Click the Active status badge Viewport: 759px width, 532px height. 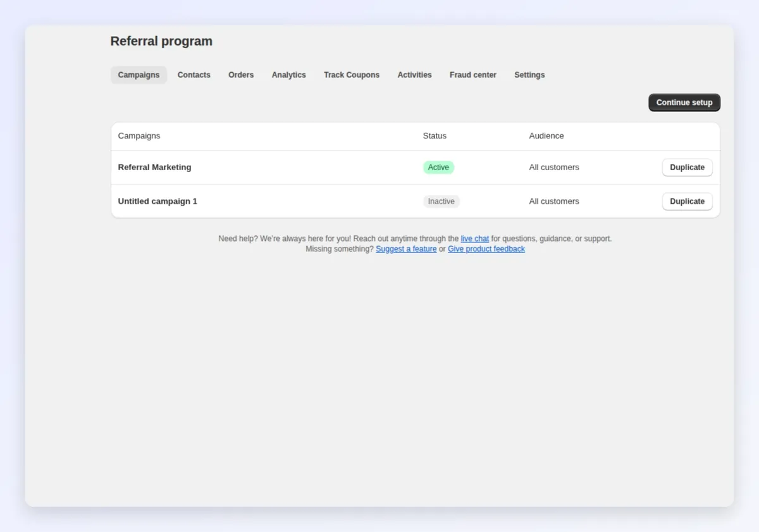tap(438, 167)
